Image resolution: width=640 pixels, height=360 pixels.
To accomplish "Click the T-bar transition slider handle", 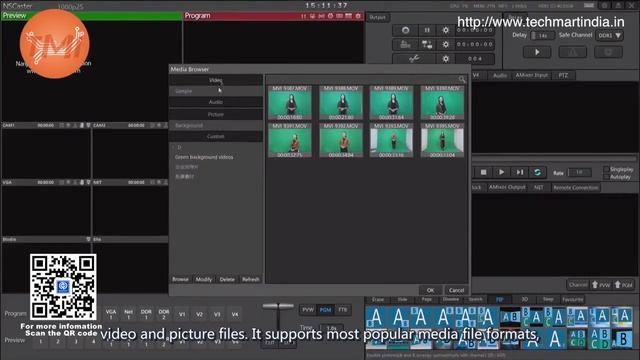I will tap(278, 306).
